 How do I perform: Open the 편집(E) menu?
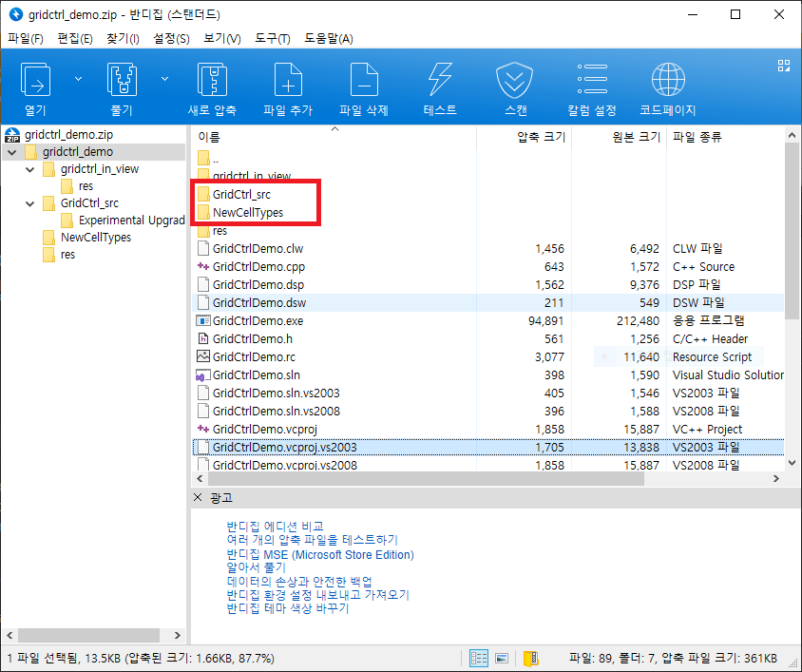[x=75, y=39]
